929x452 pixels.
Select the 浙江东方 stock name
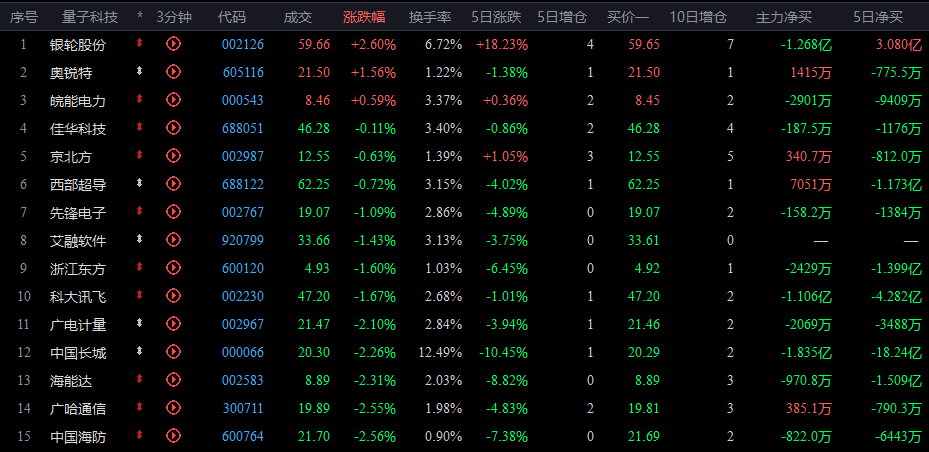78,269
